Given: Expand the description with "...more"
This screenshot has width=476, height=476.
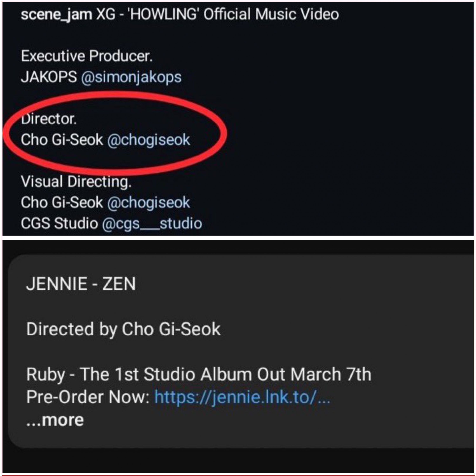Looking at the screenshot, I should pos(55,420).
